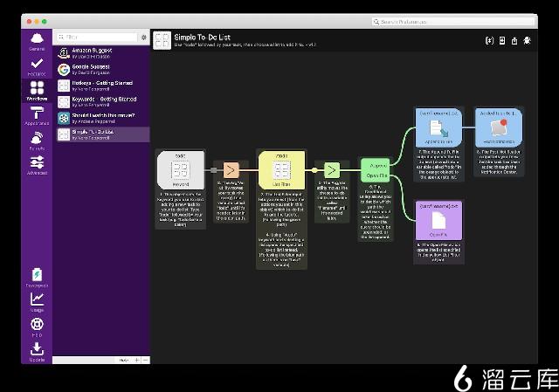Click the minus button to remove workflow

[x=145, y=360]
